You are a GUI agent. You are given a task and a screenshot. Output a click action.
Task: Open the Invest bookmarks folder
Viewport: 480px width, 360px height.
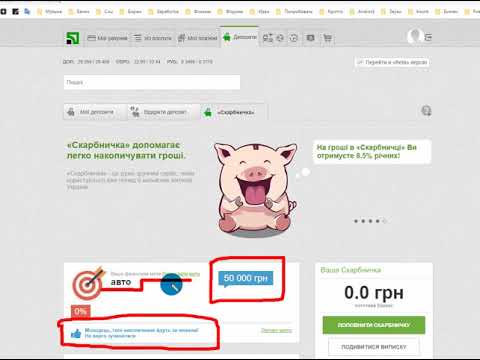[x=418, y=12]
